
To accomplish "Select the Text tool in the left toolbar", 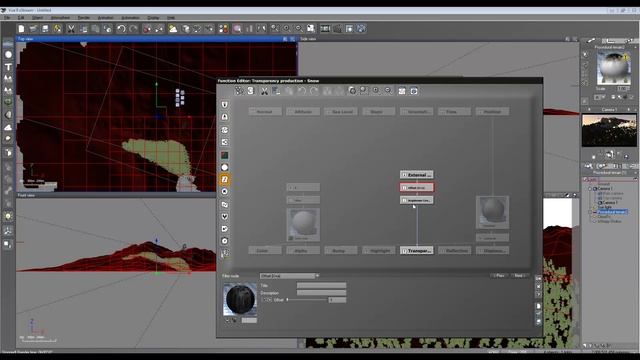I will (8, 67).
